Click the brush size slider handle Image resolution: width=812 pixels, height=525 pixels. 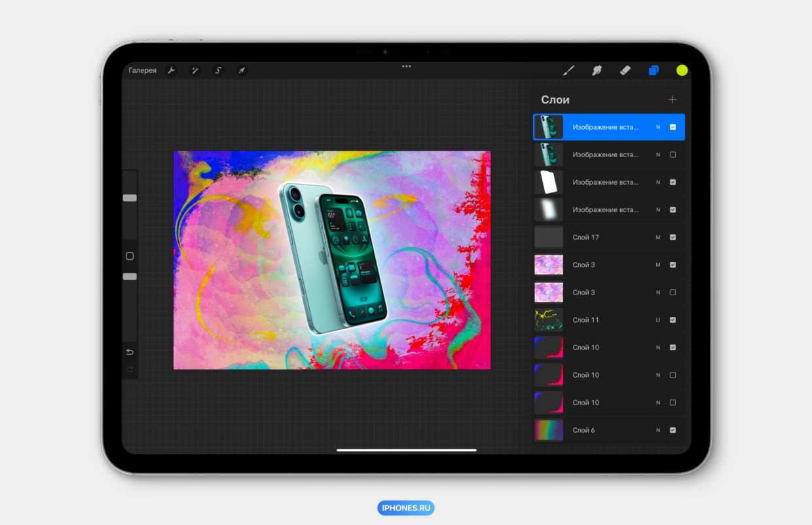130,198
